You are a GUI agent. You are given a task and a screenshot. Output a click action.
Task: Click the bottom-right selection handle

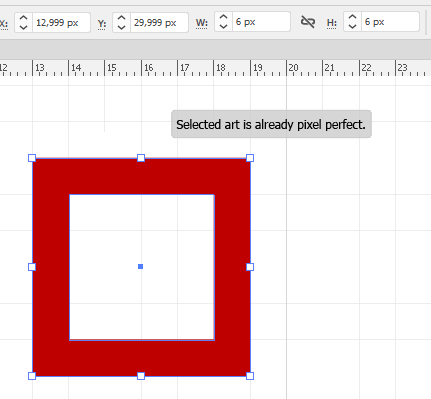click(250, 376)
